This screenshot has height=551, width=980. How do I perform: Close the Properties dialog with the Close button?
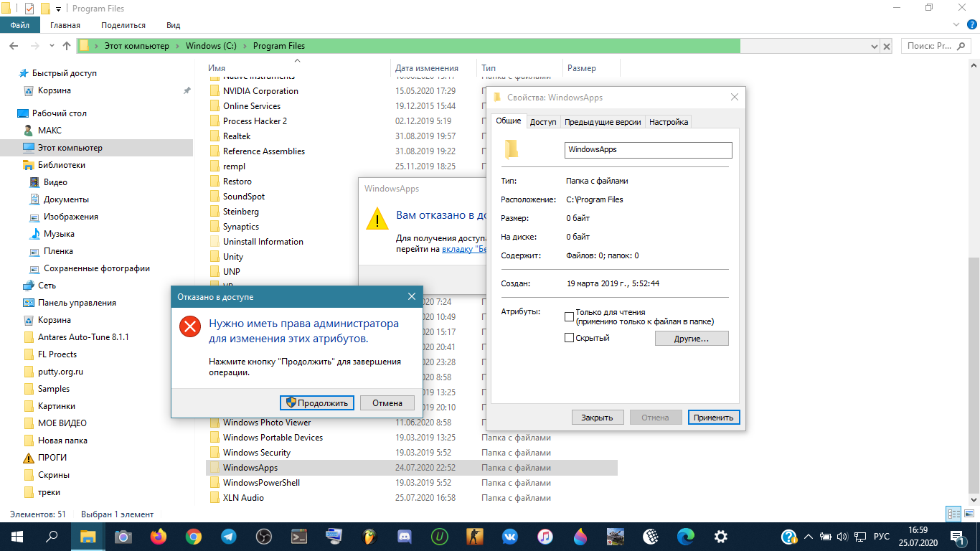pos(597,417)
